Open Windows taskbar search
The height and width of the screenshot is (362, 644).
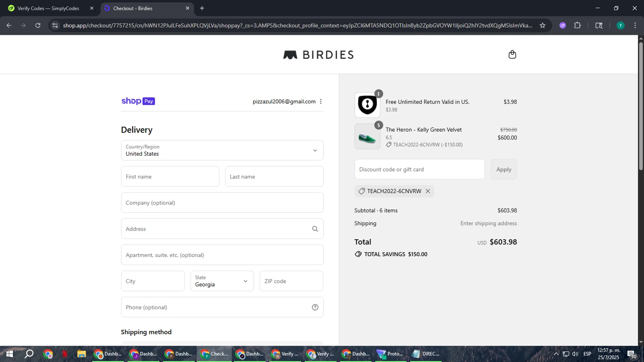click(29, 354)
